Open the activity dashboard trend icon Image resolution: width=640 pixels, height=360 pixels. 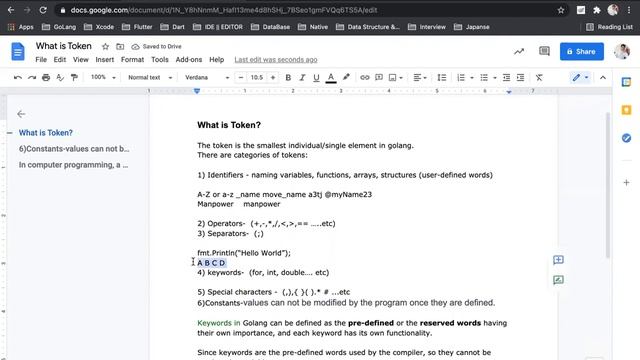519,51
